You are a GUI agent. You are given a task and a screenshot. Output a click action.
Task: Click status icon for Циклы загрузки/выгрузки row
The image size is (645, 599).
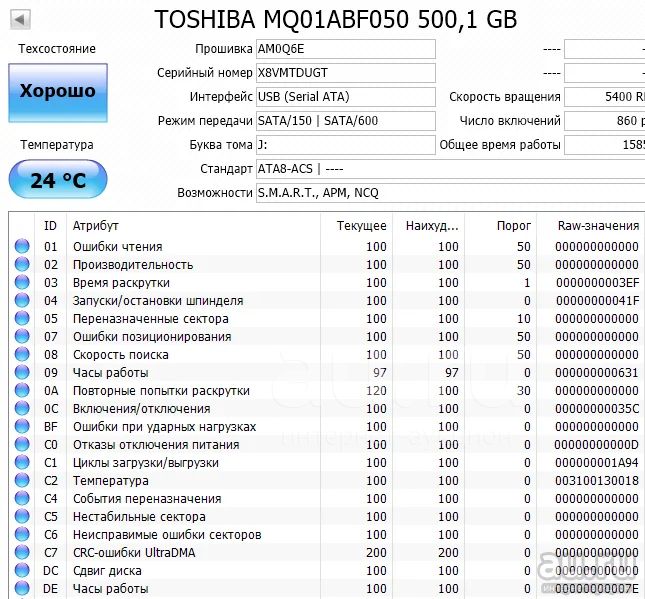22,462
